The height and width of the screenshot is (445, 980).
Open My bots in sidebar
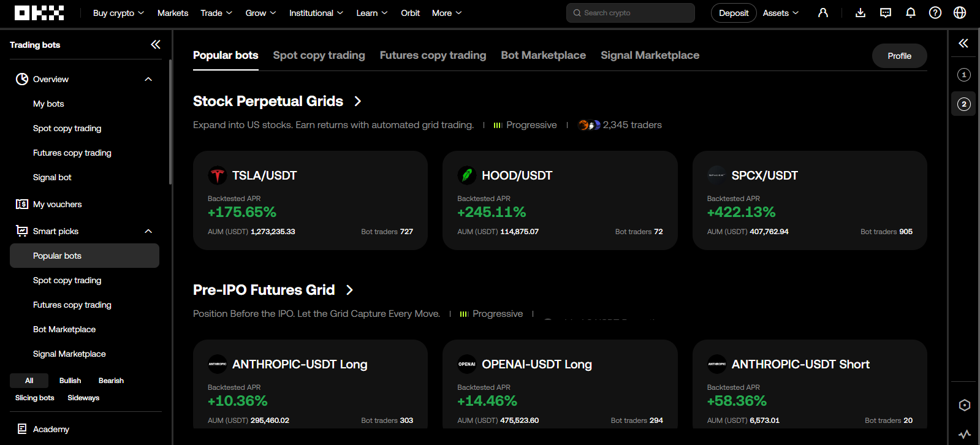coord(48,104)
